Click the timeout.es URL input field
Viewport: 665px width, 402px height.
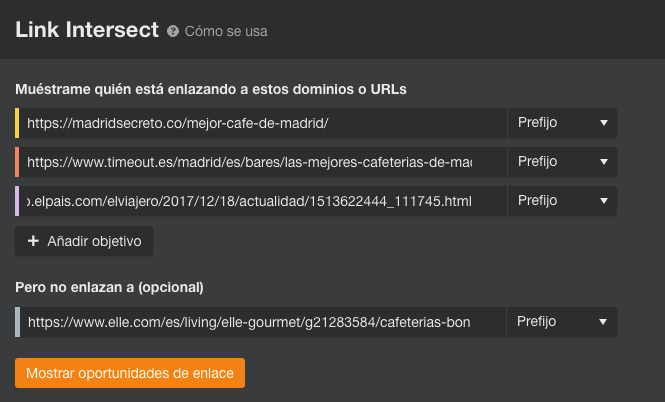tap(262, 162)
